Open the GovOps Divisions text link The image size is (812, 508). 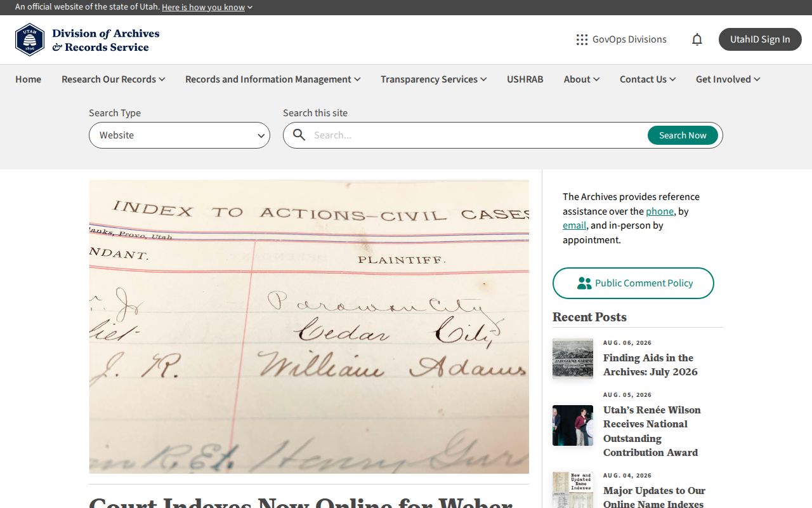coord(629,39)
